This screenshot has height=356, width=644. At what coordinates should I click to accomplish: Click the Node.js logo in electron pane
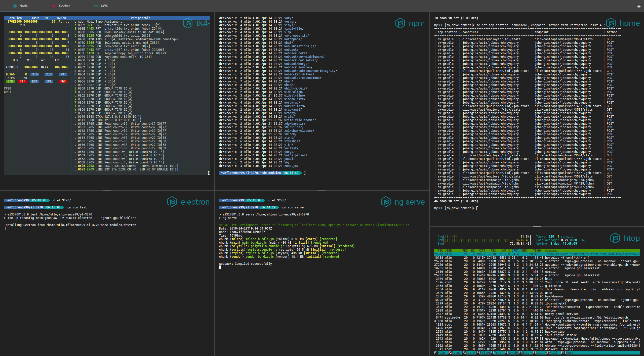172,202
